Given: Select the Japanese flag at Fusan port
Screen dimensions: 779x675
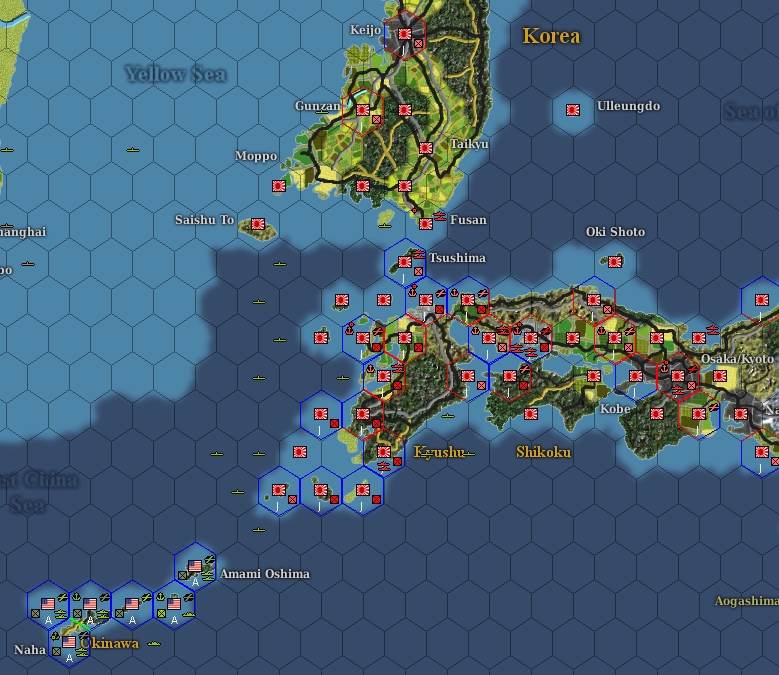Looking at the screenshot, I should 426,224.
